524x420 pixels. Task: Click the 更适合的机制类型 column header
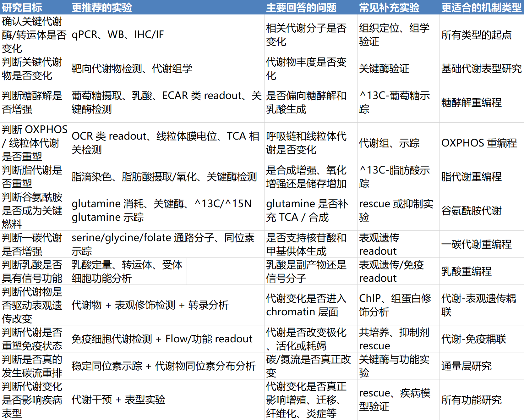481,8
